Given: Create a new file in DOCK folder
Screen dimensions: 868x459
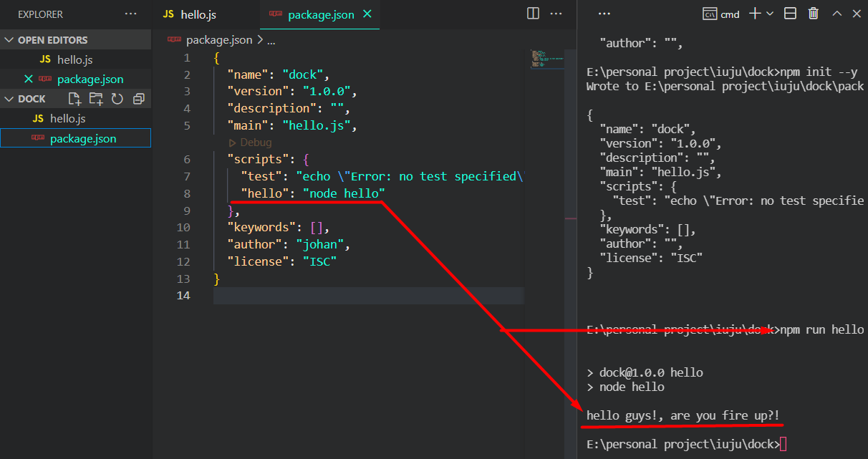Looking at the screenshot, I should [74, 98].
